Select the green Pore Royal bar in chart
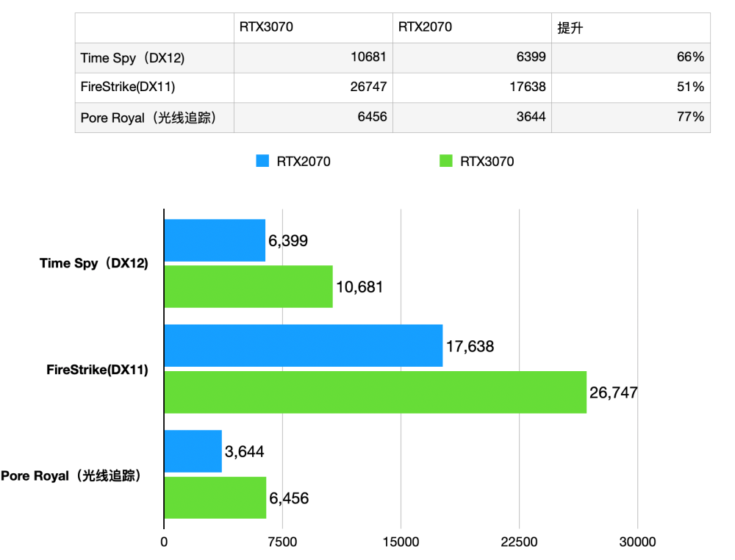 215,498
